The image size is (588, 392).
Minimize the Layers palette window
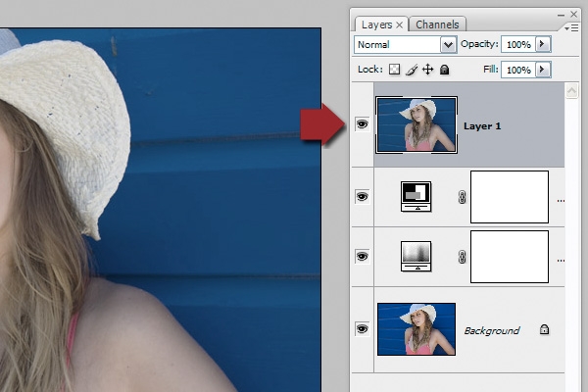tap(561, 15)
